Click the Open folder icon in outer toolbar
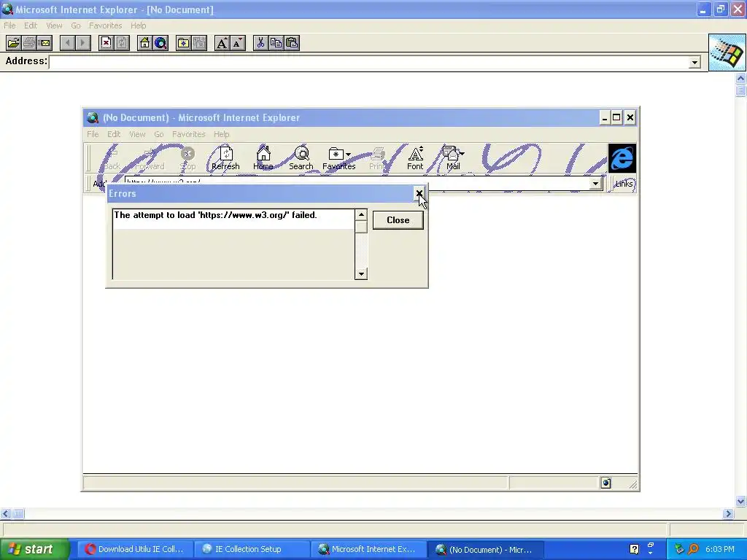 pyautogui.click(x=13, y=43)
